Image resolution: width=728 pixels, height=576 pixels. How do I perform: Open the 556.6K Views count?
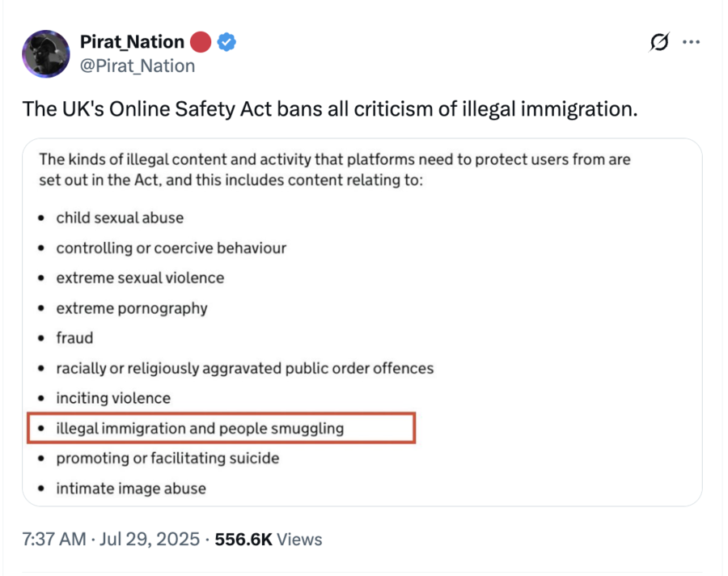[268, 539]
